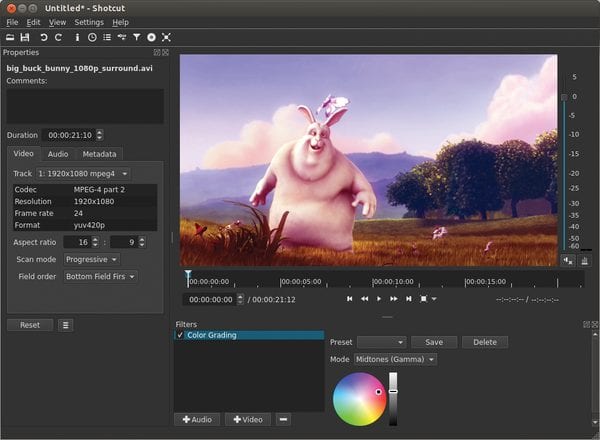Click the Save preset button
Image resolution: width=600 pixels, height=440 pixels.
click(x=433, y=342)
